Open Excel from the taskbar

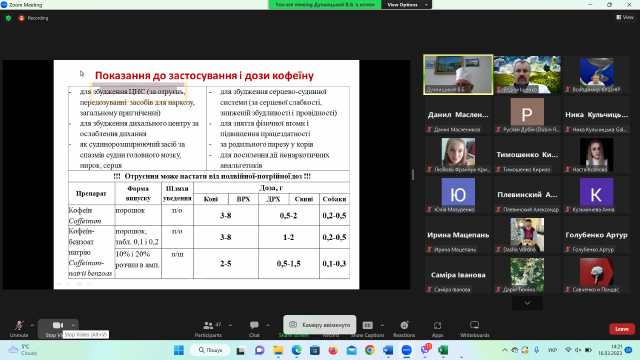point(443,350)
